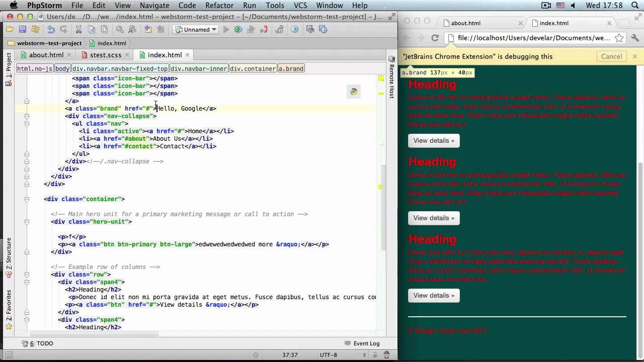Open the TODO tool window
The image size is (644, 362).
[38, 343]
